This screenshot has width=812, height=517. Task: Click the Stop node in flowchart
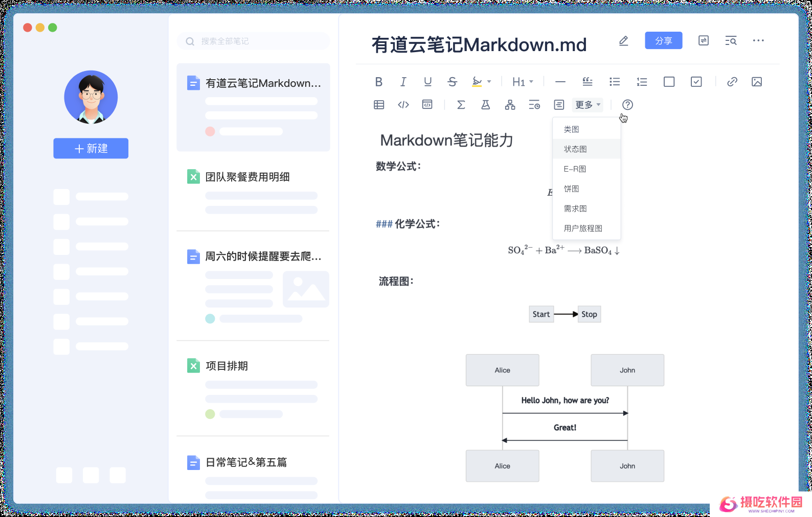pos(589,314)
